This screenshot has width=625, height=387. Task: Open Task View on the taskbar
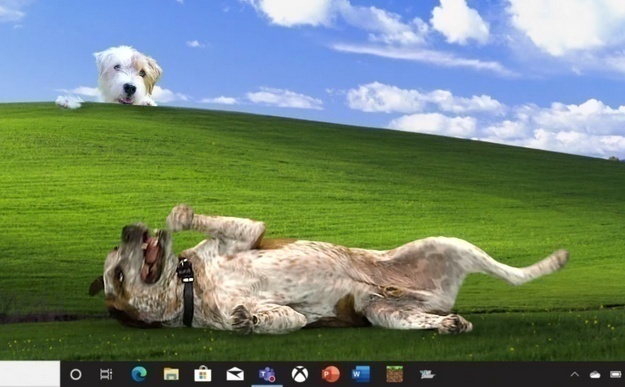[x=106, y=374]
